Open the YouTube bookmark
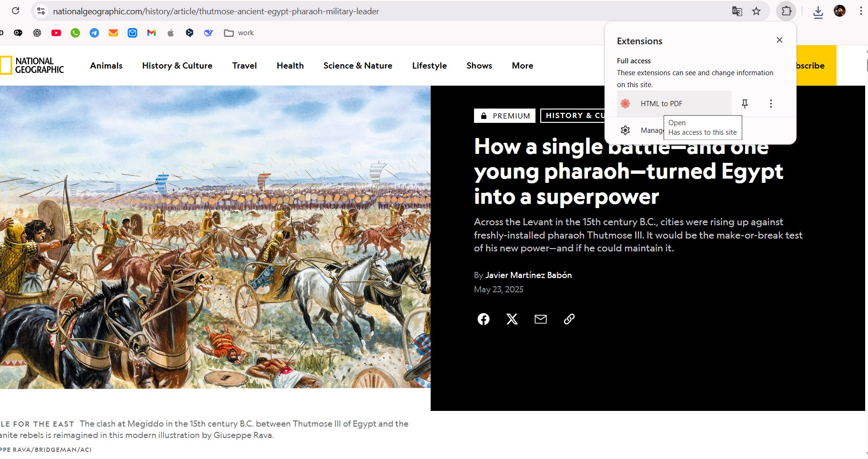Viewport: 868px width, 459px height. click(56, 33)
